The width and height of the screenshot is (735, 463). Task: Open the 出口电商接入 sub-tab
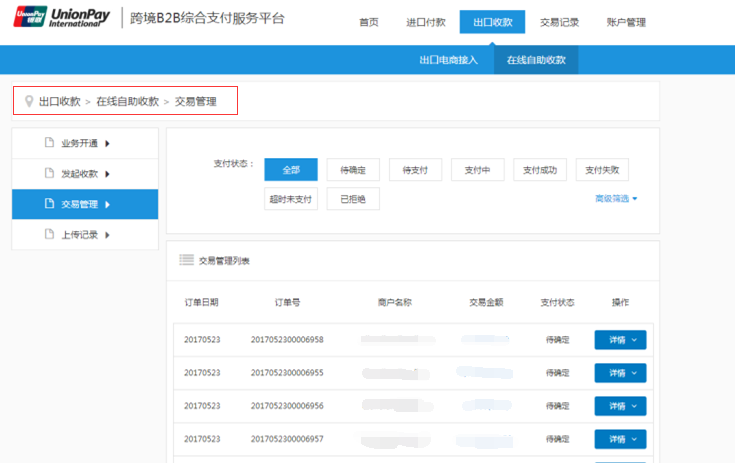[x=448, y=60]
